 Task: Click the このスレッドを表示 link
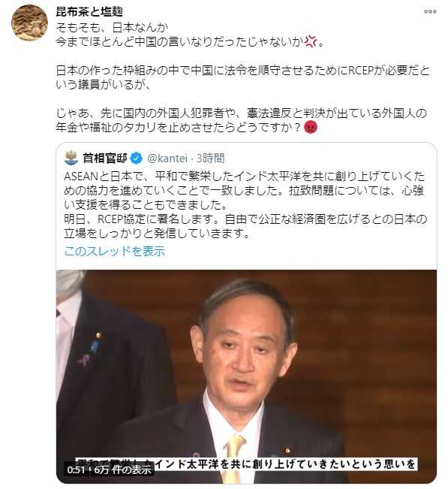tap(114, 251)
